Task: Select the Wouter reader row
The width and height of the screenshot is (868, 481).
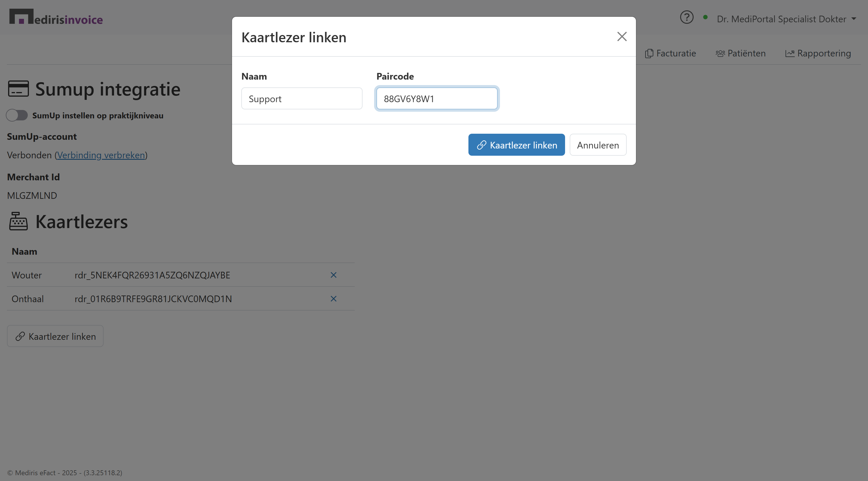Action: (152, 275)
